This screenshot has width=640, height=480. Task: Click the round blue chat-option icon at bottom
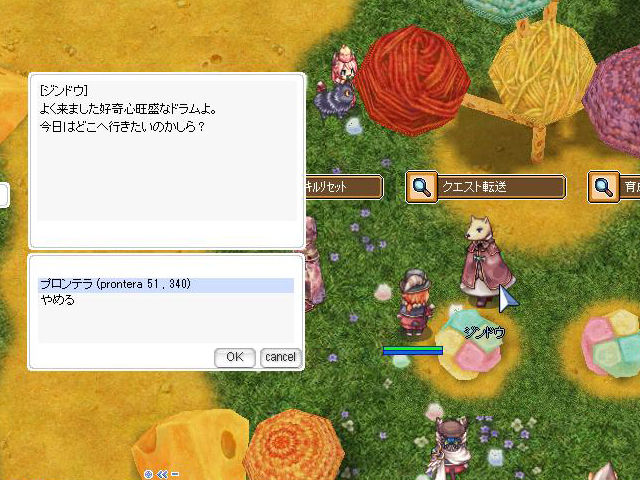coord(149,474)
